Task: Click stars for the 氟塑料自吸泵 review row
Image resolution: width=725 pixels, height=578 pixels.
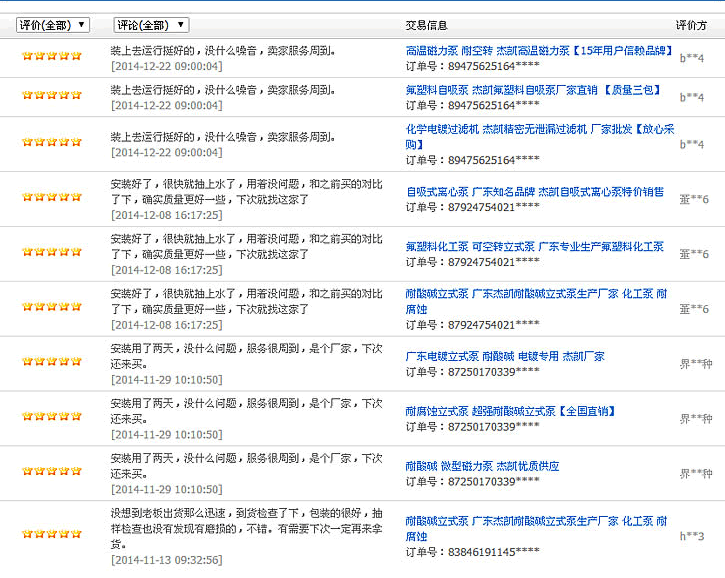Action: [x=52, y=95]
